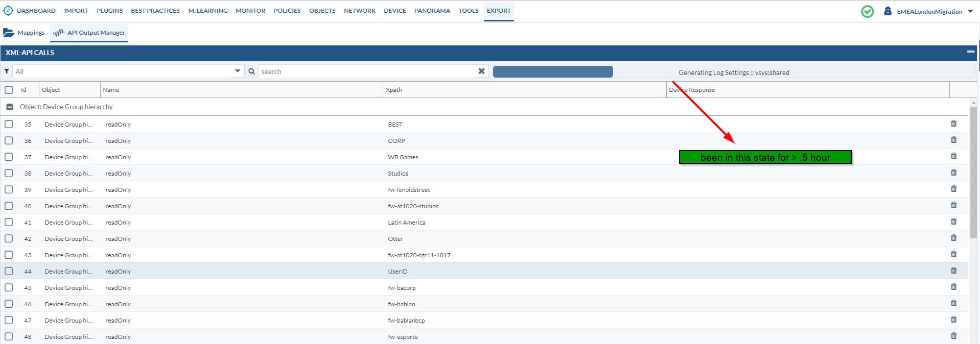
Task: Open the BEST PRACTICES menu
Action: [155, 11]
